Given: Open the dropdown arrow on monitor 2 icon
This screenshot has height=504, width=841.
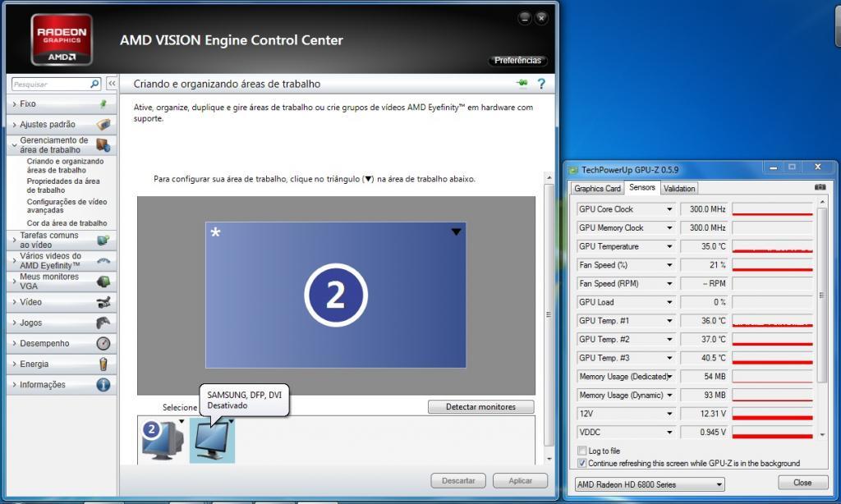Looking at the screenshot, I should pos(182,421).
